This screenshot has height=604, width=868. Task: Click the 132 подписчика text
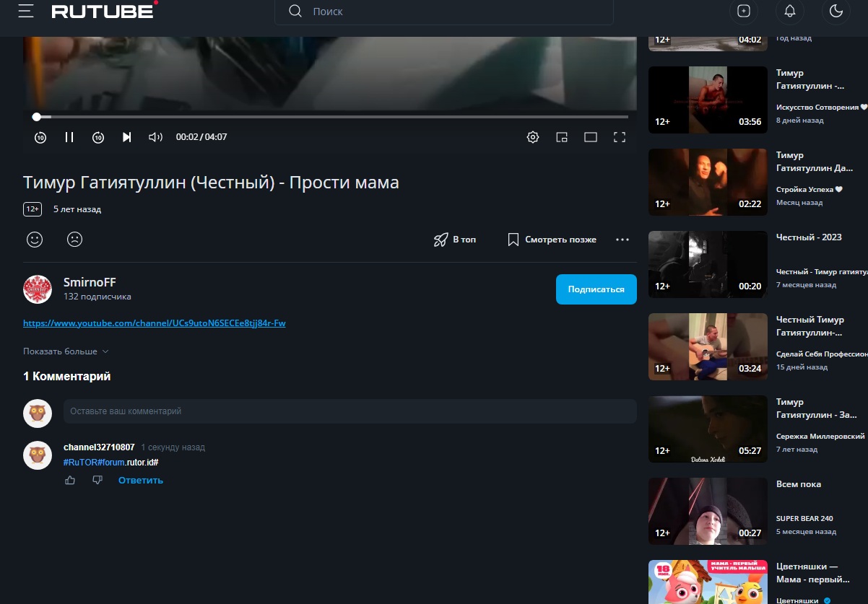tap(97, 297)
